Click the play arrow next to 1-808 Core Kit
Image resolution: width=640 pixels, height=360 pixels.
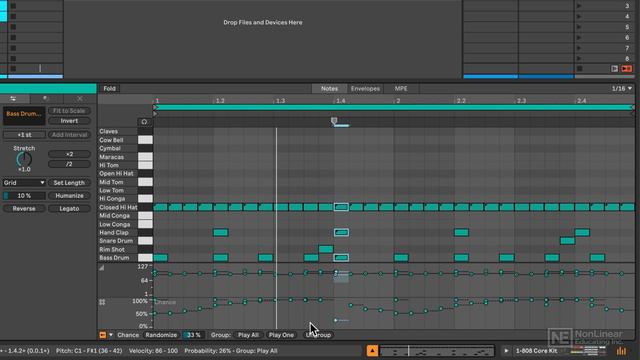point(506,351)
